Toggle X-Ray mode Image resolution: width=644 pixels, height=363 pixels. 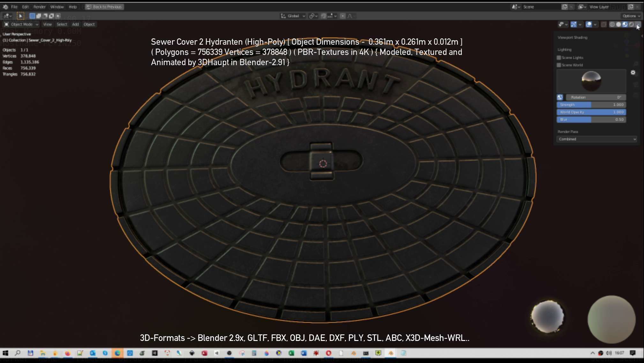pyautogui.click(x=603, y=24)
